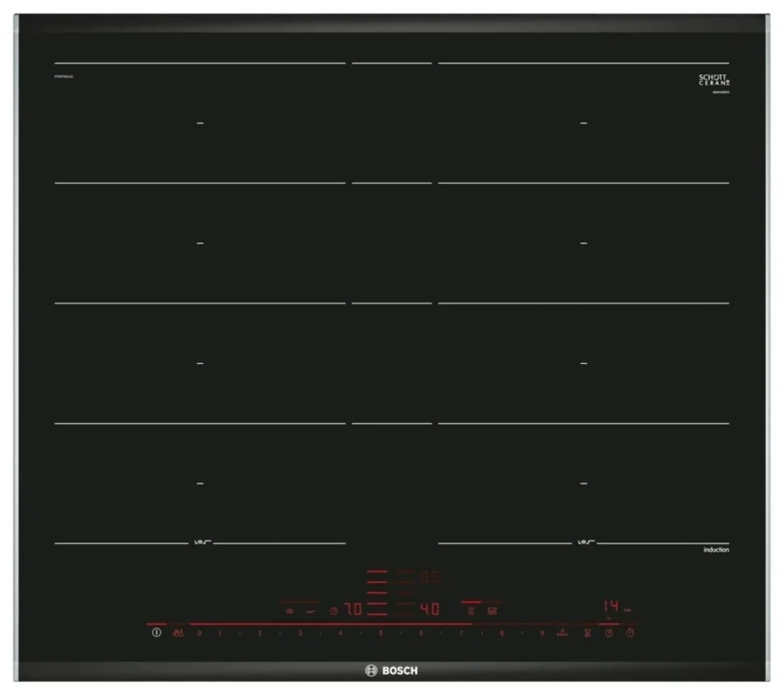The image size is (784, 691).
Task: Toggle the right flex zone link symbol
Action: [x=585, y=542]
